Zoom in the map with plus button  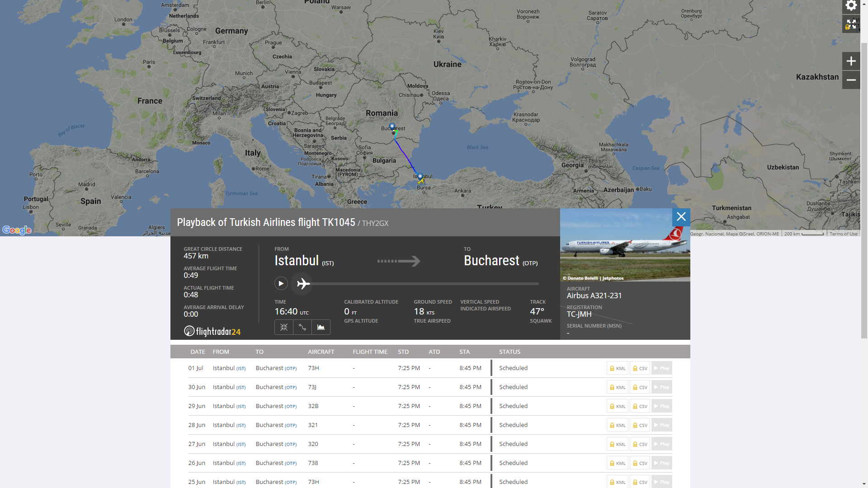pyautogui.click(x=851, y=61)
